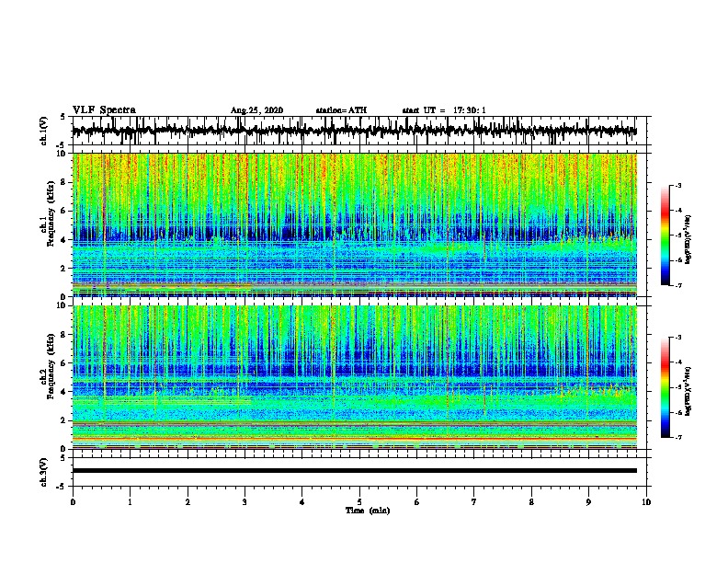The width and height of the screenshot is (728, 563).
Task: Click the time axis tick label "3"
Action: pyautogui.click(x=245, y=502)
